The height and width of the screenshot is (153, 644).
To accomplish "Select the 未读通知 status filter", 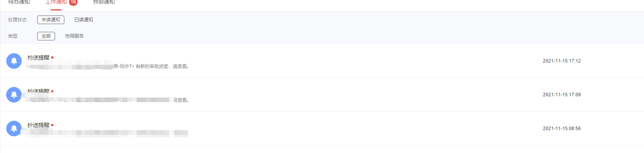I will (x=51, y=20).
